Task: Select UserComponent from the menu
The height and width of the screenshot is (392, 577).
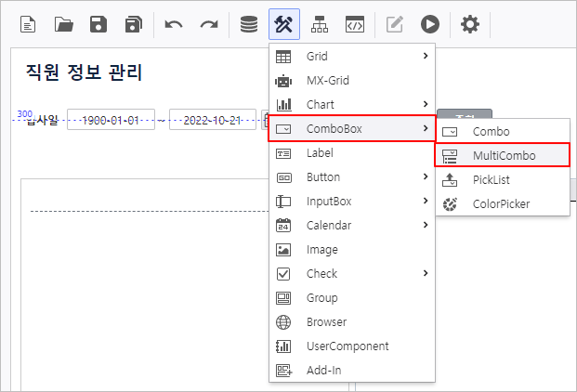Action: [x=352, y=346]
